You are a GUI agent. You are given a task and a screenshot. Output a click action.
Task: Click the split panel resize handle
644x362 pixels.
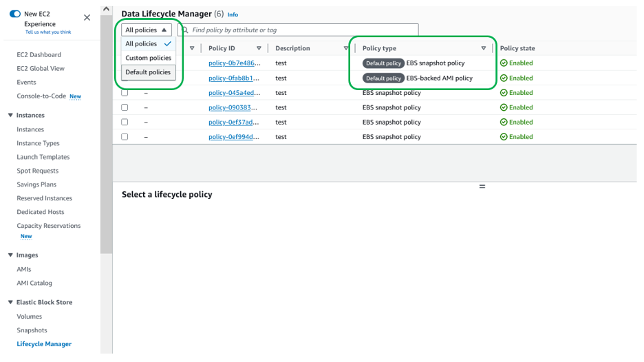[x=482, y=187]
